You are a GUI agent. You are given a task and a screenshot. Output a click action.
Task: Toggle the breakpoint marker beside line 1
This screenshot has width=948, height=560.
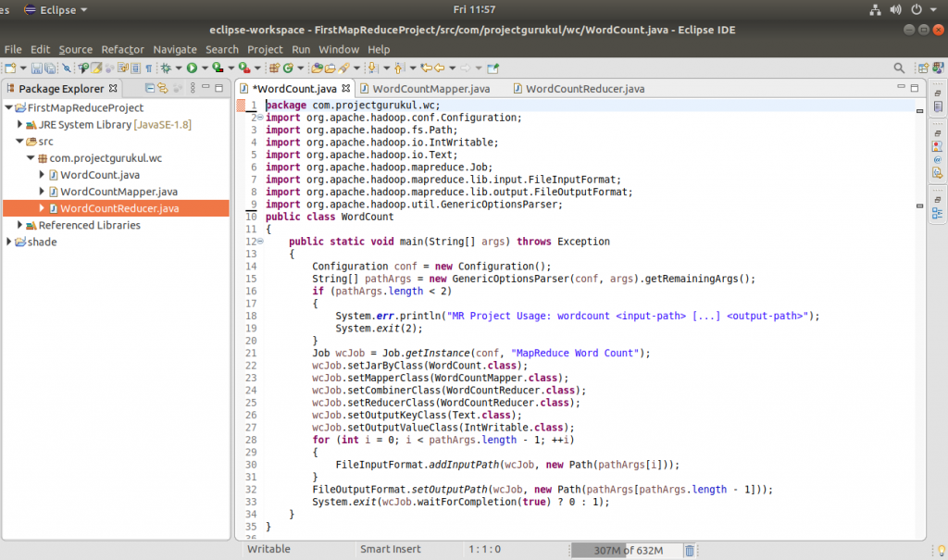tap(240, 105)
